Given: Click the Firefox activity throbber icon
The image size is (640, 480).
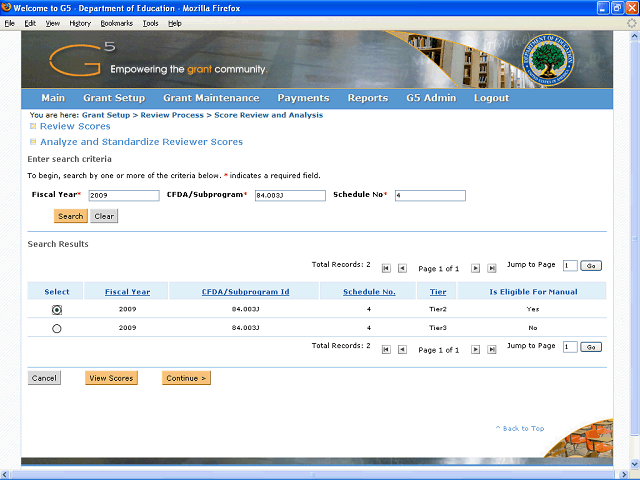Looking at the screenshot, I should click(x=631, y=23).
